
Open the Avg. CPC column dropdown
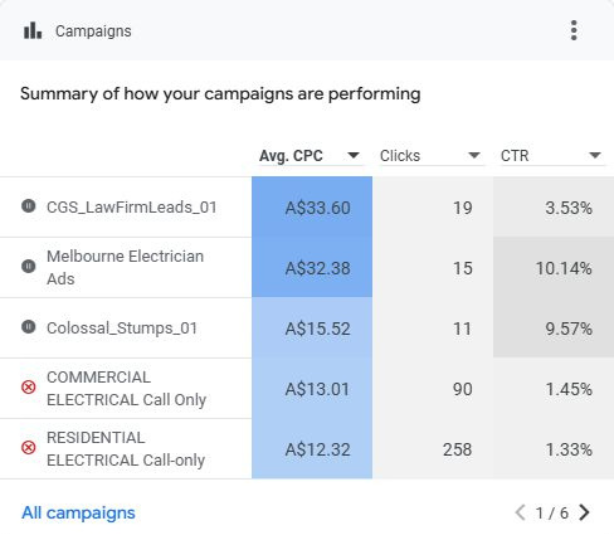point(353,156)
